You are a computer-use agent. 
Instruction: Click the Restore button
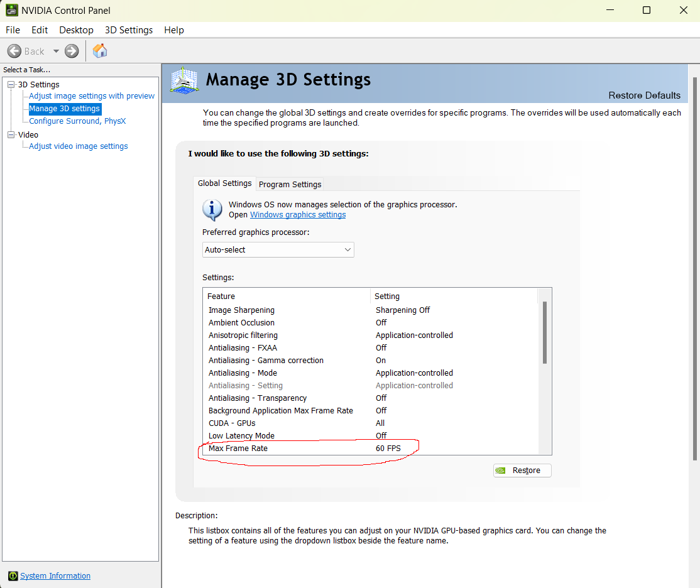pos(522,470)
